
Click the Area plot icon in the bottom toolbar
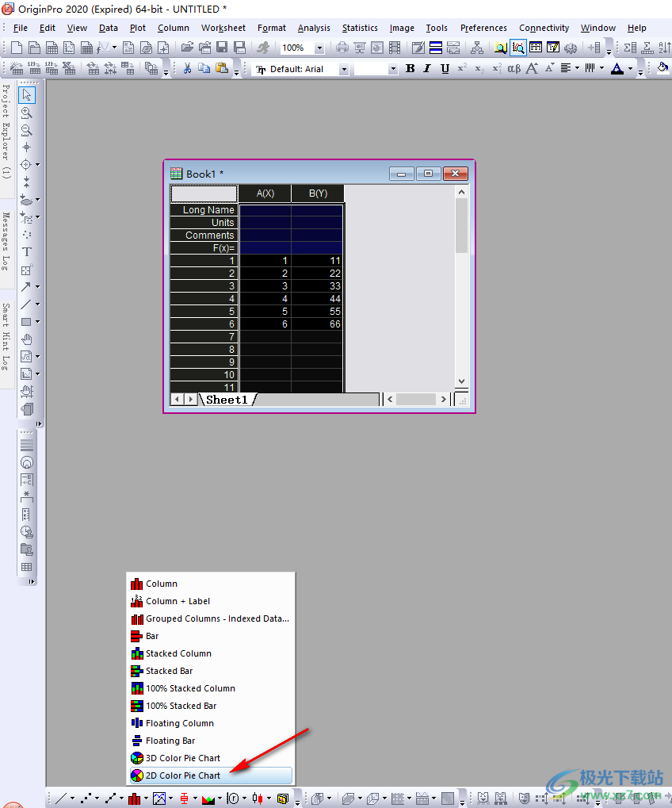pyautogui.click(x=208, y=798)
